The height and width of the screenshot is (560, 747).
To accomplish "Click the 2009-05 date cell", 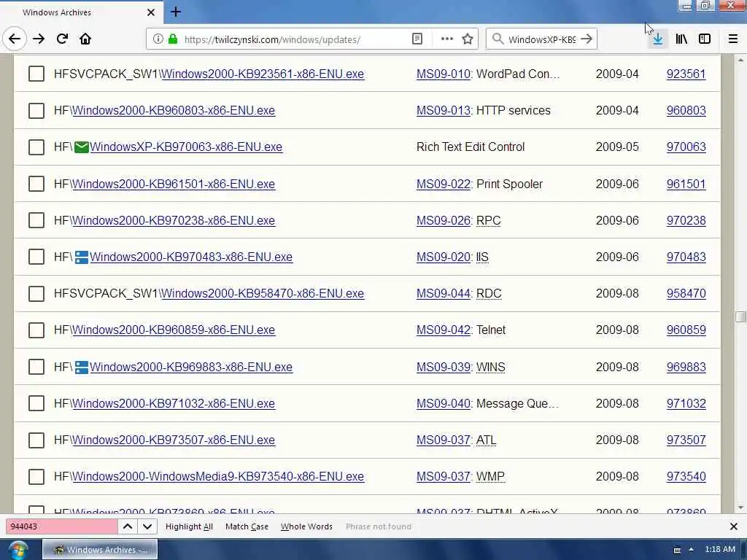I will tap(617, 147).
